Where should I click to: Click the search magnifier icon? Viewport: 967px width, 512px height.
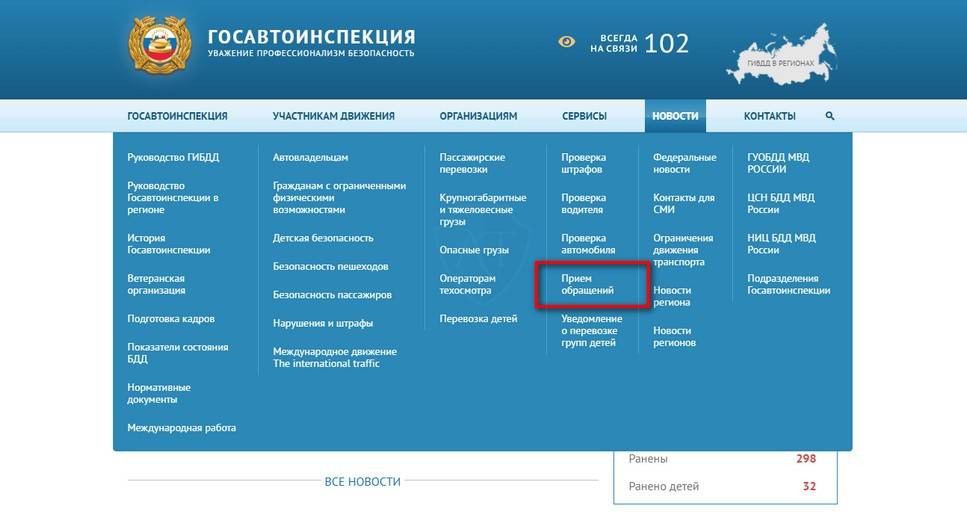[x=829, y=116]
